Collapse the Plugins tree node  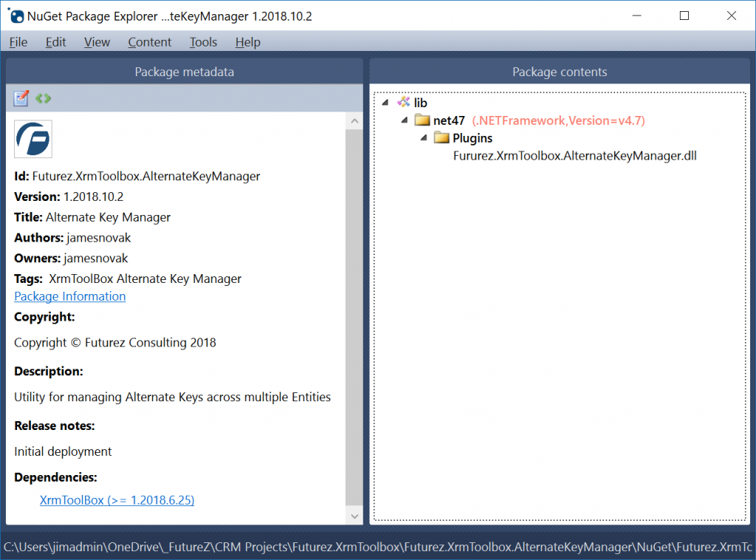coord(424,137)
